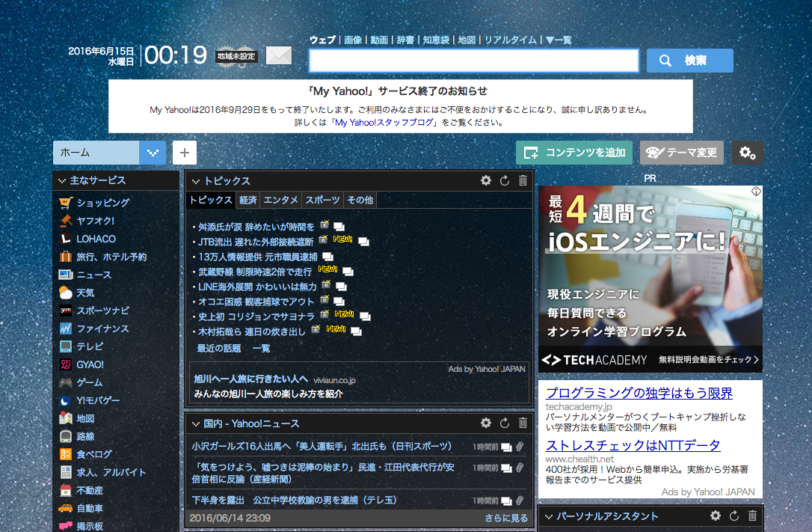Collapse the 国内 - Yahoo!ニュース panel
812x532 pixels.
point(196,424)
